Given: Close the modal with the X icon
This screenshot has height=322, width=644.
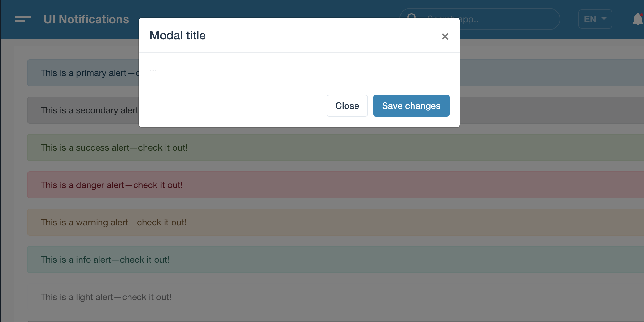Looking at the screenshot, I should click(445, 36).
